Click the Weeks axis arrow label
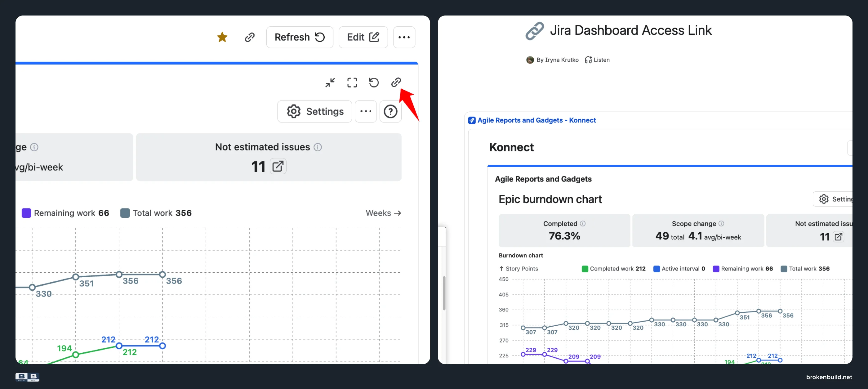868x389 pixels. tap(383, 213)
